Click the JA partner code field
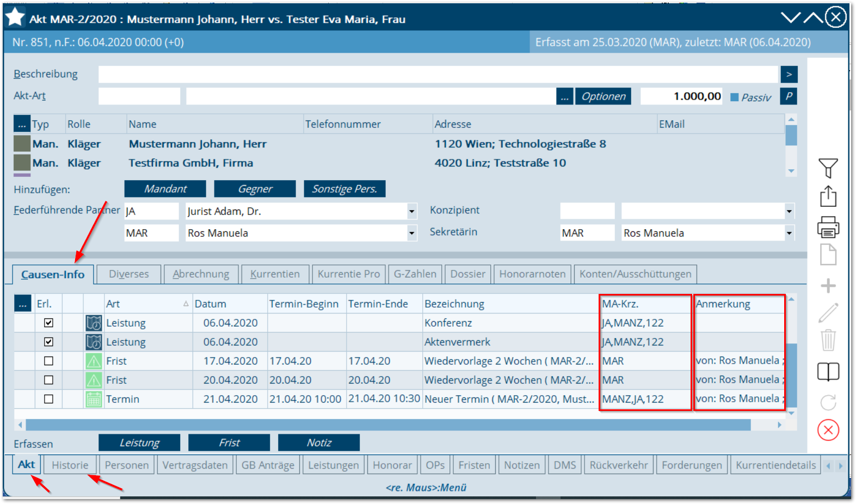Screen dimensions: 856x504 point(151,211)
